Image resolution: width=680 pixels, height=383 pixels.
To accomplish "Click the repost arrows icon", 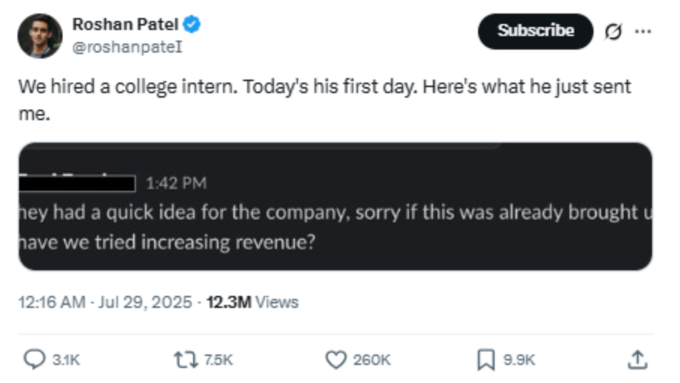I will [186, 360].
